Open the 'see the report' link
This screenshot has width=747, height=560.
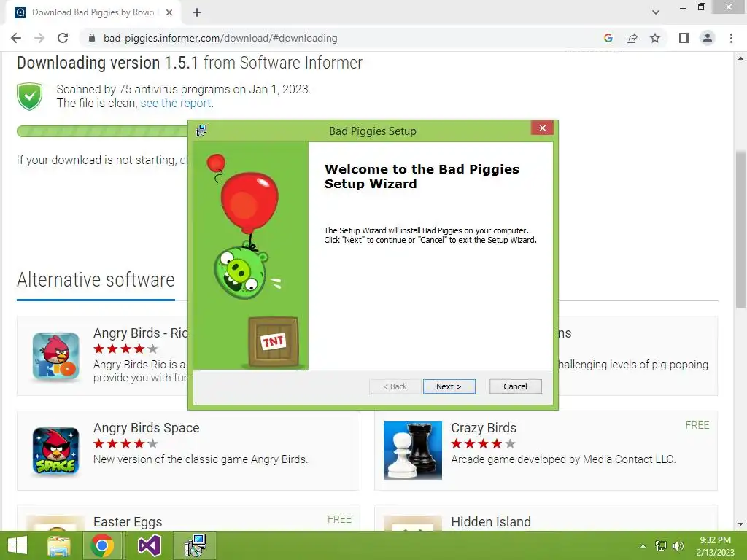(x=177, y=103)
